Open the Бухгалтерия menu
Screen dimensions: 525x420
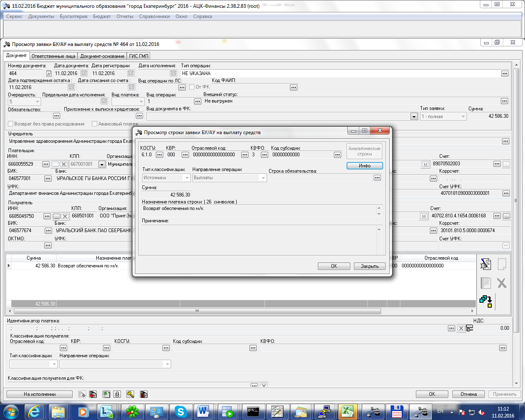click(73, 16)
